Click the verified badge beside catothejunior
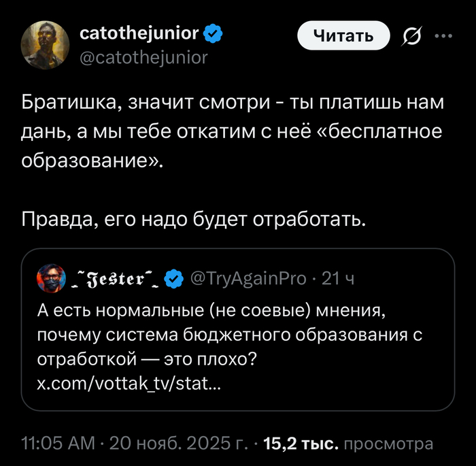 tap(211, 33)
